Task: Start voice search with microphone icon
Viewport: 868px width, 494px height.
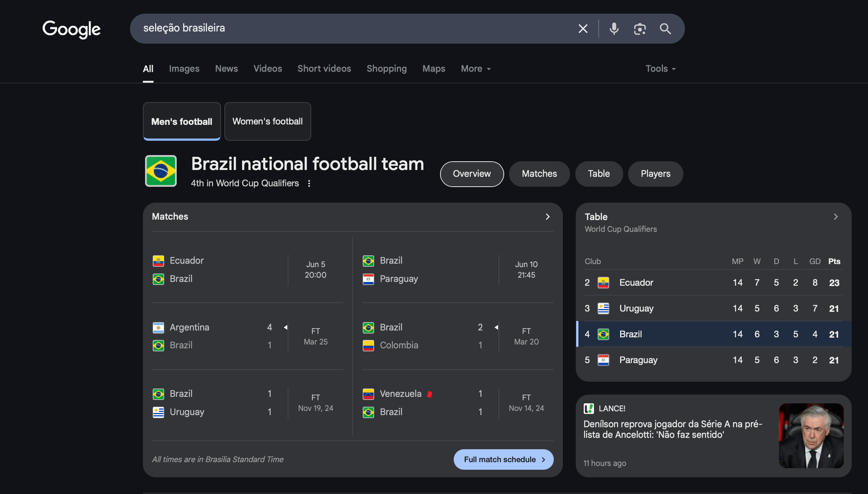Action: pos(614,29)
